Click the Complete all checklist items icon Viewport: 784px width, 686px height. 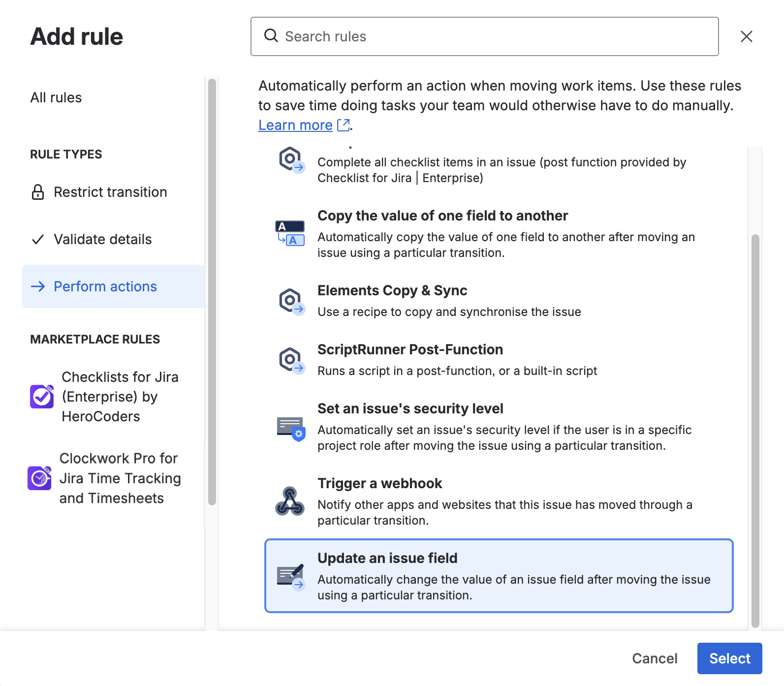click(x=291, y=159)
